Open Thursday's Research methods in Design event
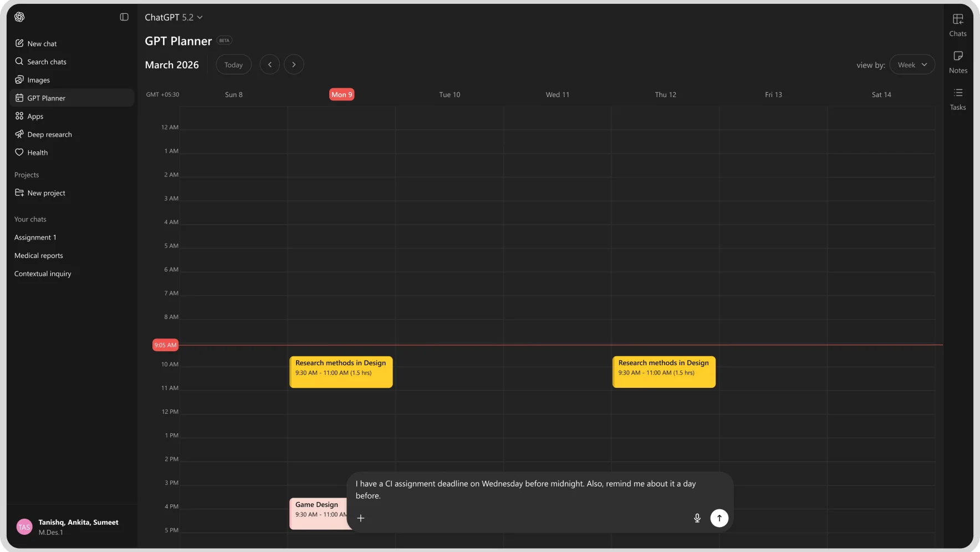This screenshot has height=552, width=980. click(x=664, y=372)
